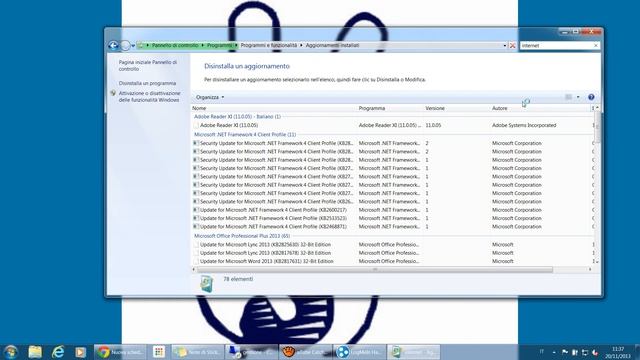Viewport: 640px width, 360px height.
Task: Click the change view icon in toolbar
Action: (568, 97)
